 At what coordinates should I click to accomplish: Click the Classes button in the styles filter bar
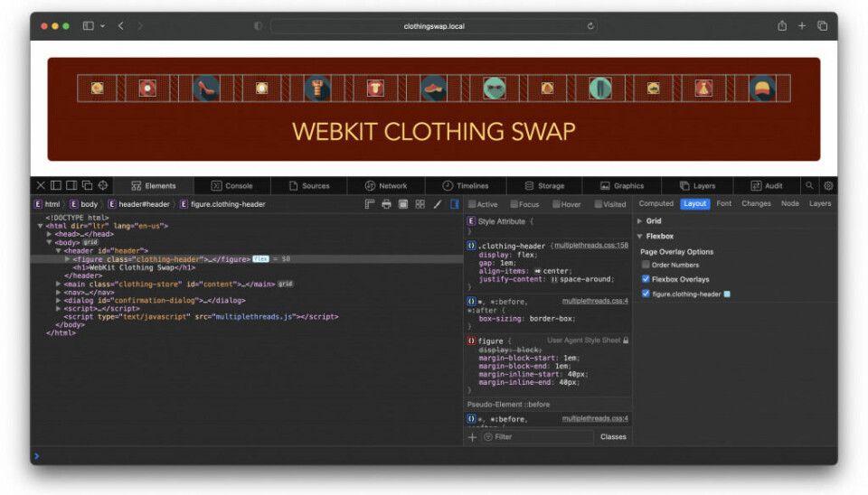(613, 437)
